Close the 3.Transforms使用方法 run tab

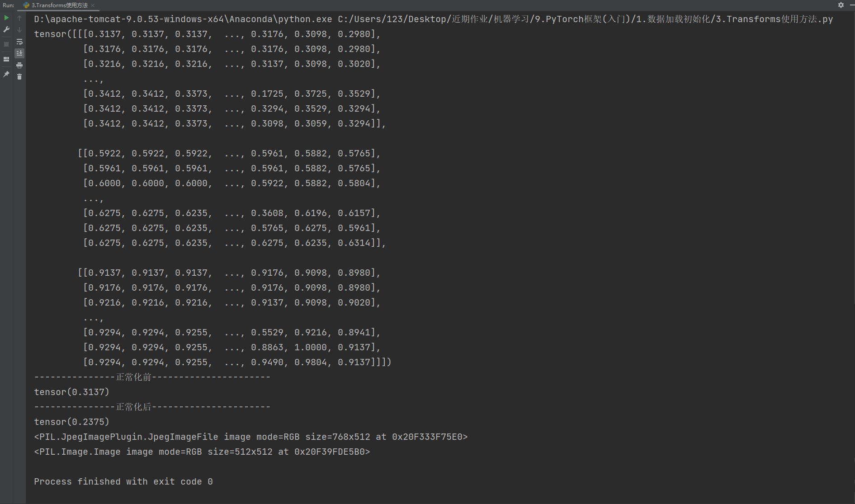pos(93,5)
